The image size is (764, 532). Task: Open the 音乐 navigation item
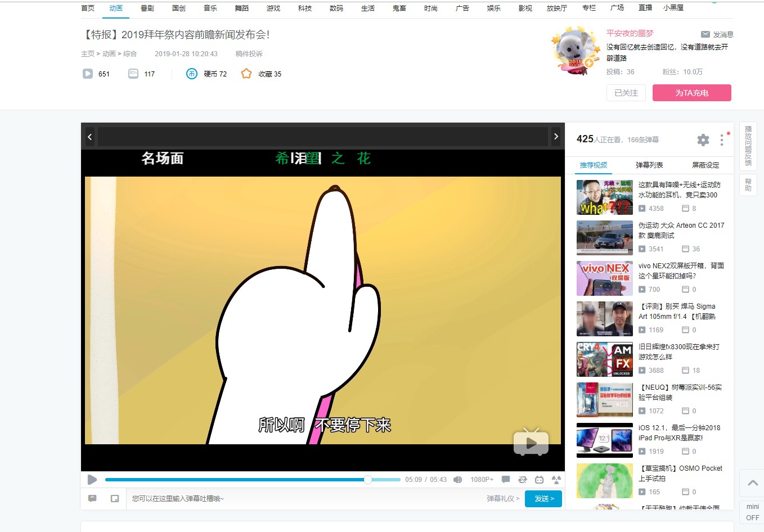point(210,8)
